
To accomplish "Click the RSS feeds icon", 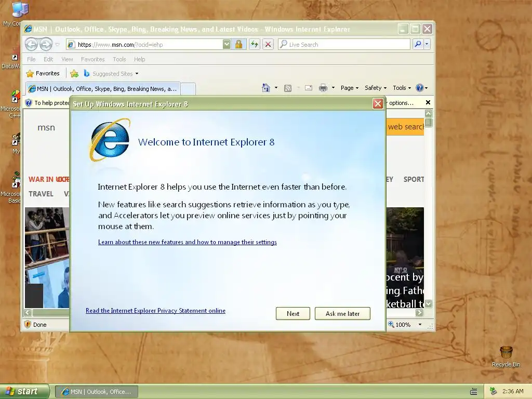I will click(288, 88).
